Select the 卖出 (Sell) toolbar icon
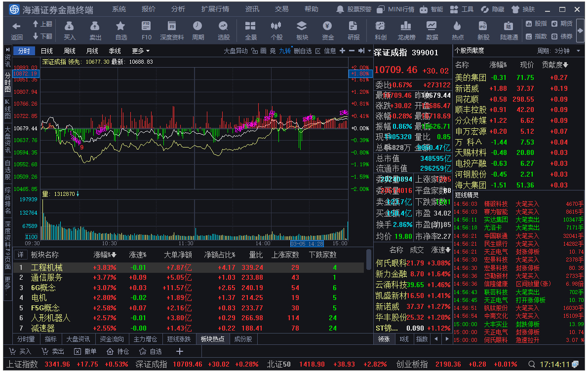The width and height of the screenshot is (588, 372). 95,30
